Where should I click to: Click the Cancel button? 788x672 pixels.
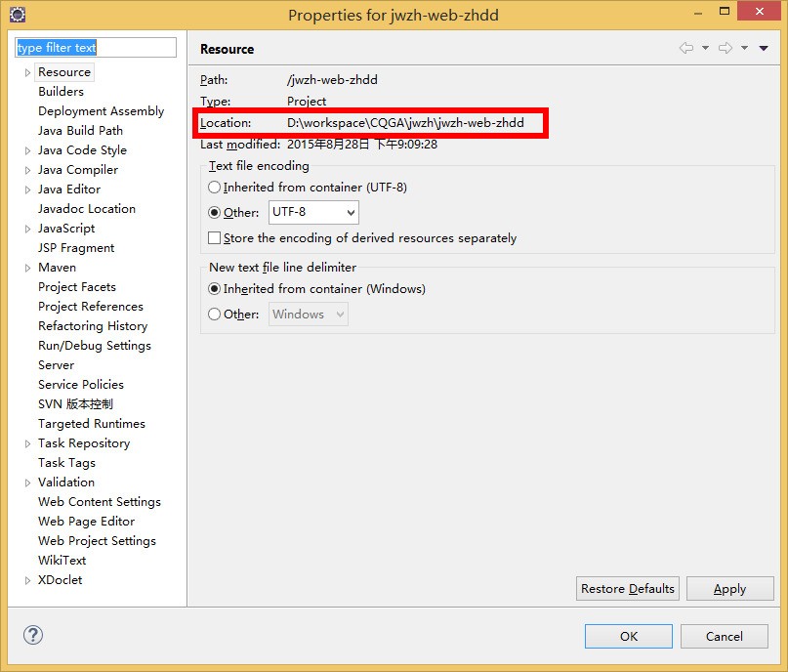[x=725, y=636]
